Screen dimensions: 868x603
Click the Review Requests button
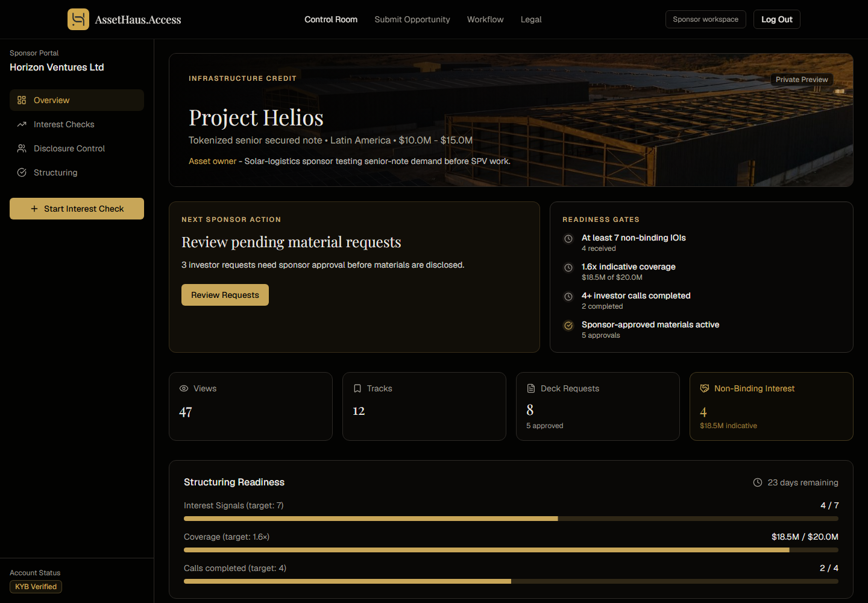pyautogui.click(x=225, y=295)
